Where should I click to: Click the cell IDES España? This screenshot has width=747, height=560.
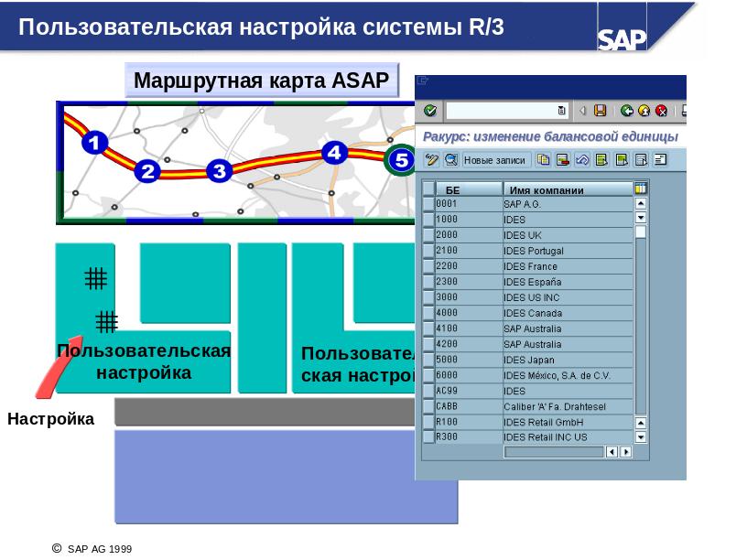pyautogui.click(x=568, y=282)
